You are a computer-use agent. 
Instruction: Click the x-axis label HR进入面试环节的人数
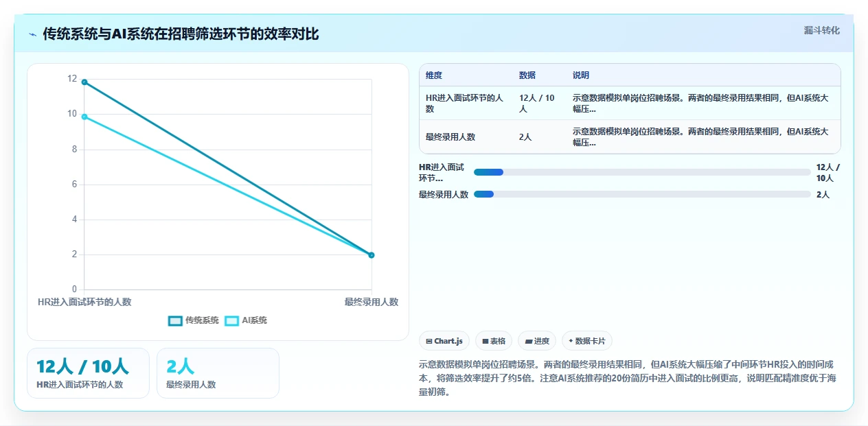[x=84, y=302]
